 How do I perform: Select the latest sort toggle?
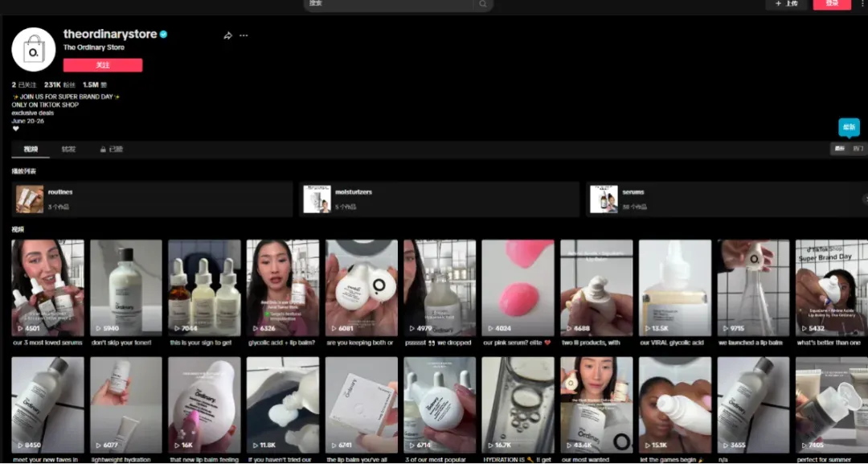click(840, 149)
